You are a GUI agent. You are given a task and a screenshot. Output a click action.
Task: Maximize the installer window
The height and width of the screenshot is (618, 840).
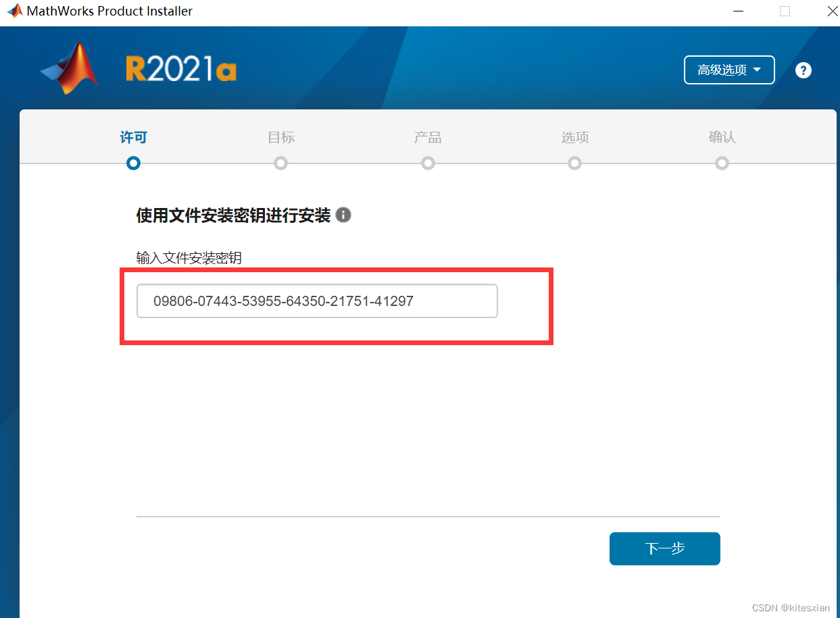point(785,11)
